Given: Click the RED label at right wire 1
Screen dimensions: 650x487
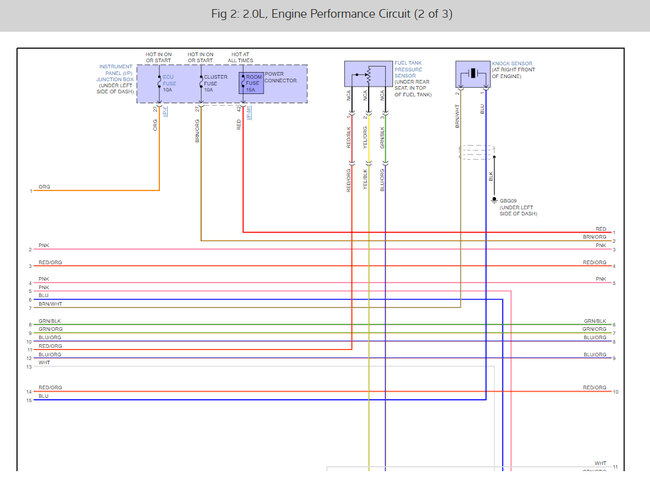Looking at the screenshot, I should [601, 229].
